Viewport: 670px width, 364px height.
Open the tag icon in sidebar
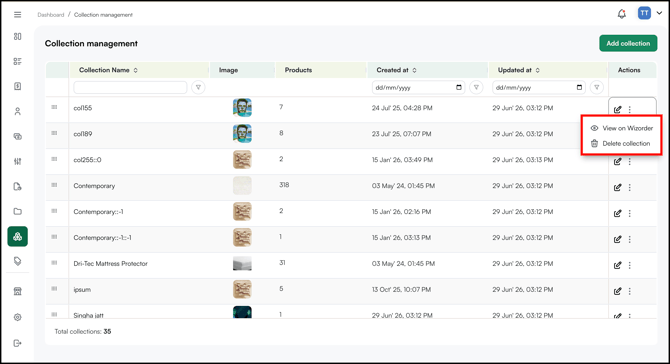point(18,261)
